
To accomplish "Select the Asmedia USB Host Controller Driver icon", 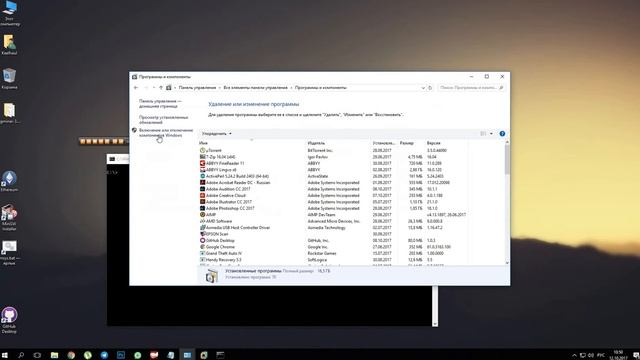I will pos(202,227).
